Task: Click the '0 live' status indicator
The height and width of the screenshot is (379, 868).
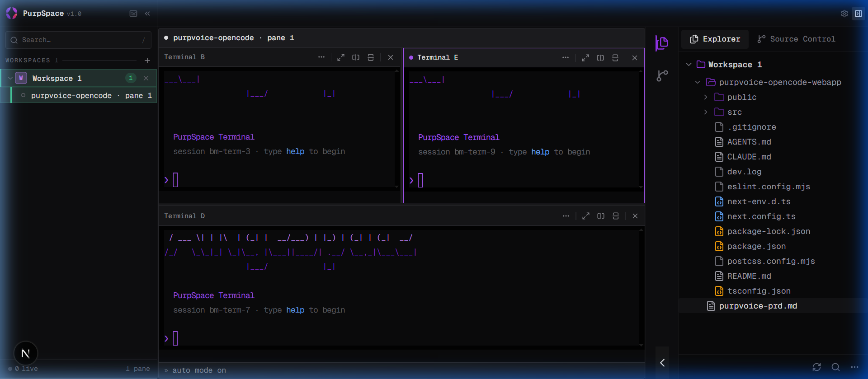Action: point(23,369)
